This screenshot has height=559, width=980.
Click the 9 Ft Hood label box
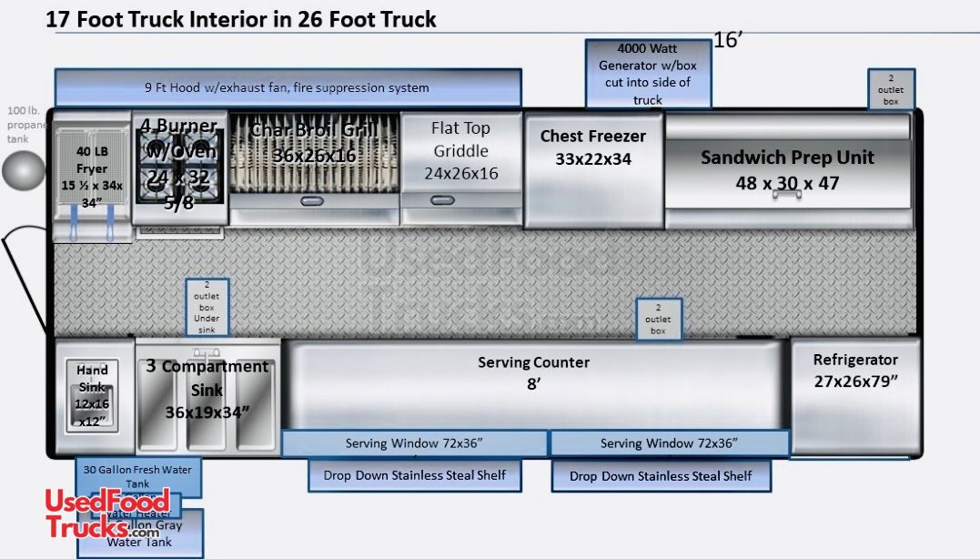[288, 88]
